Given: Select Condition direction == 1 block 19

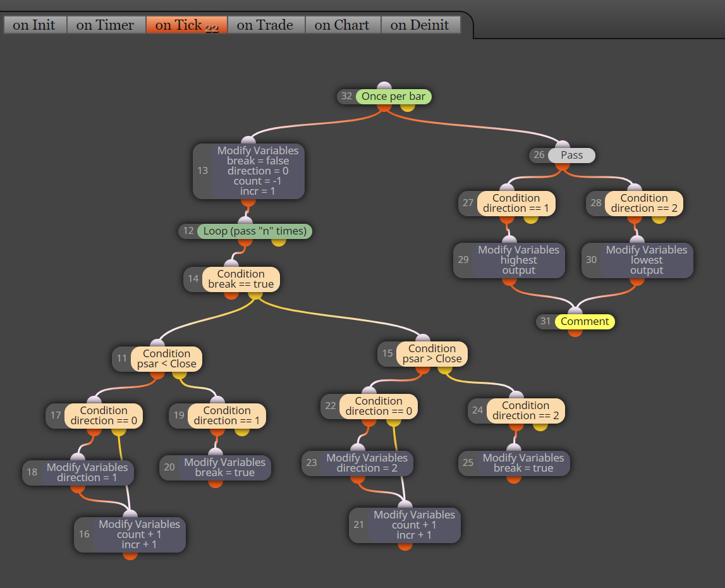Looking at the screenshot, I should tap(217, 415).
